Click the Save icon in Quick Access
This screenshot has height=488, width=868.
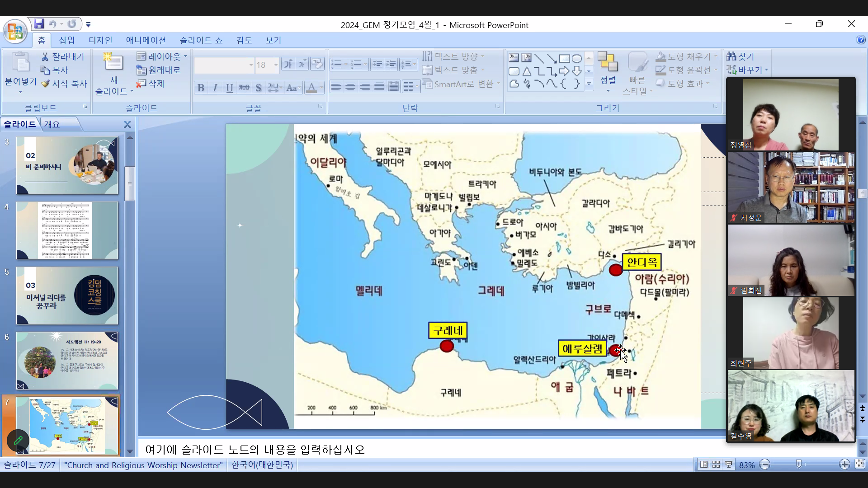tap(39, 24)
